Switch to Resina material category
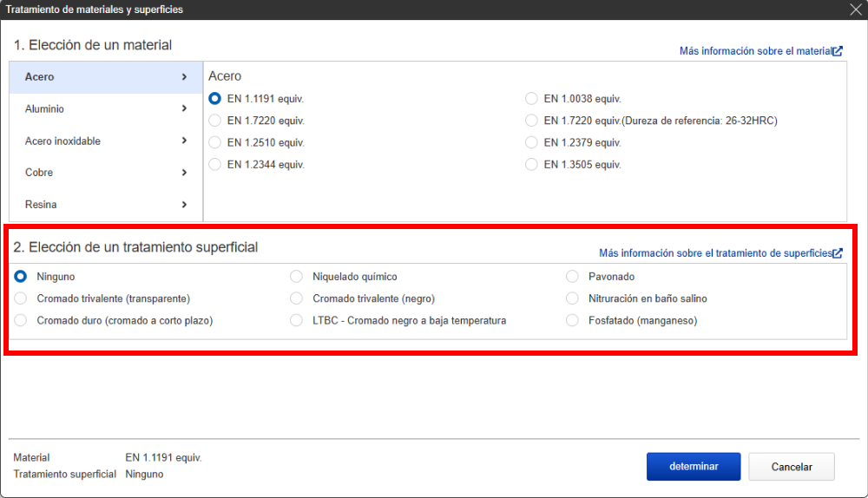The width and height of the screenshot is (868, 498). [x=106, y=205]
